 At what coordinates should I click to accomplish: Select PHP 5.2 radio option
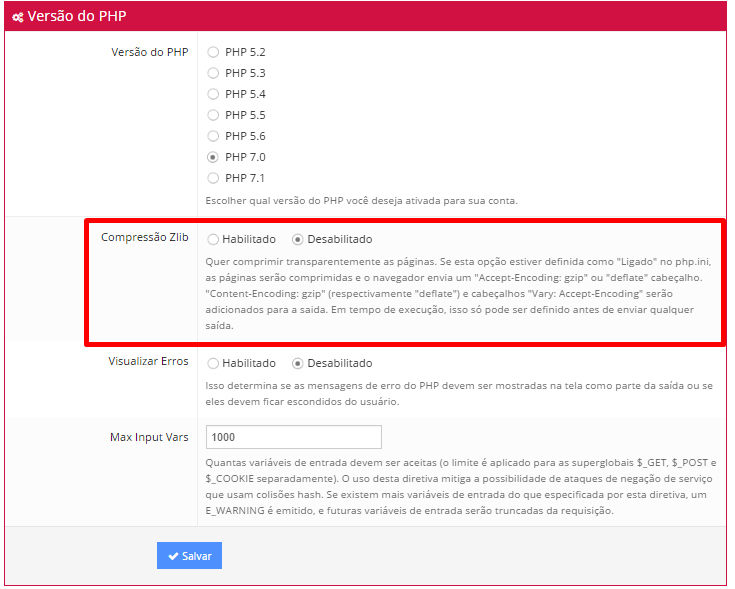pos(213,52)
